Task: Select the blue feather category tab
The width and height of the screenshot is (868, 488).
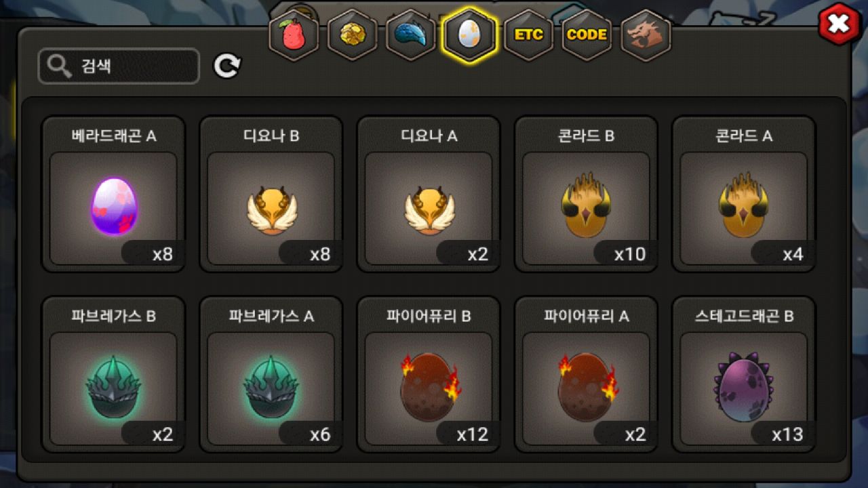Action: (410, 35)
